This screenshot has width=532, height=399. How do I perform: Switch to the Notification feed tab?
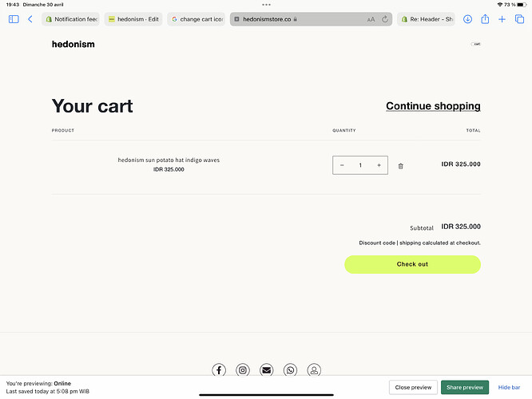pos(71,19)
